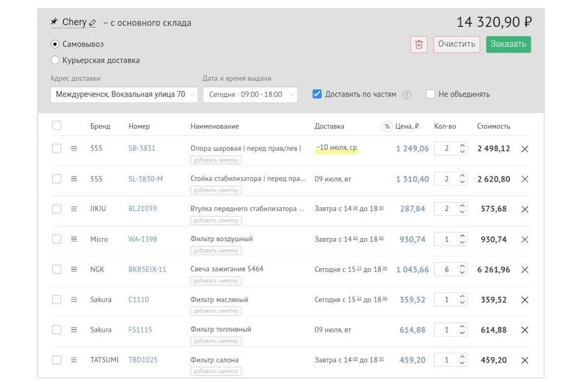Click the red trash bin delete icon
The width and height of the screenshot is (577, 392).
[419, 44]
